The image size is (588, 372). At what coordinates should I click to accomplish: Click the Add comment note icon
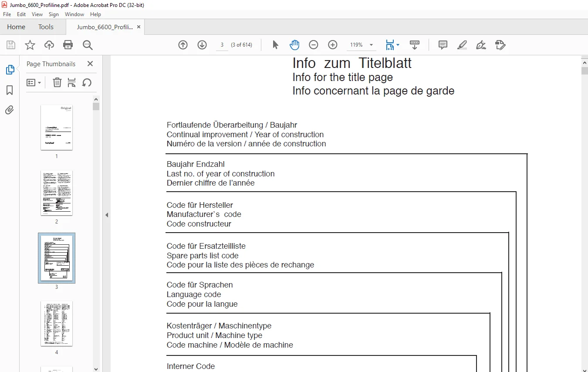click(x=443, y=45)
